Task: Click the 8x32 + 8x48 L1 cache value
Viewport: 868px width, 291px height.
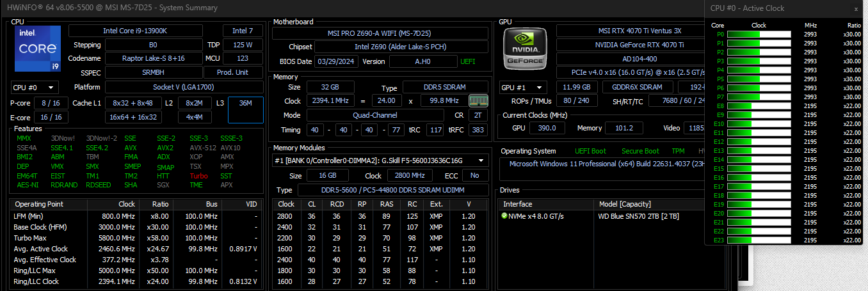Action: [133, 103]
